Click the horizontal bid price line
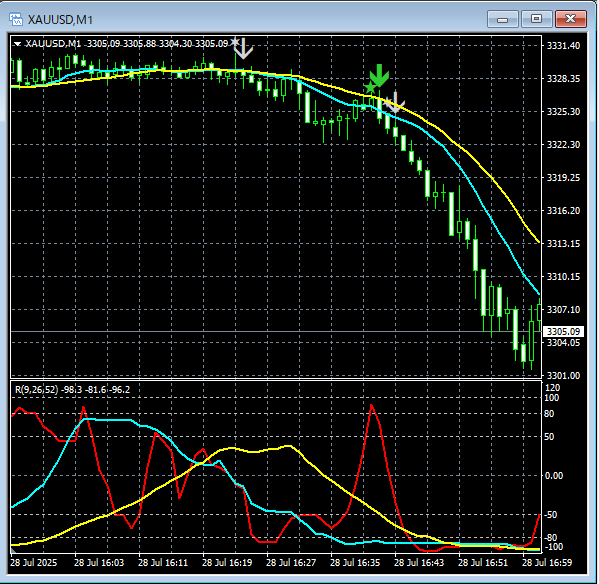The image size is (599, 584). (276, 332)
